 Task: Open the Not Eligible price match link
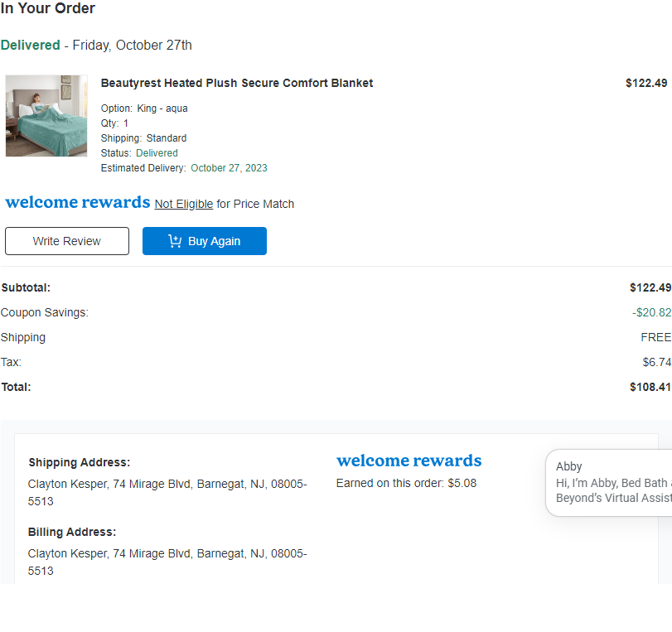[x=184, y=204]
